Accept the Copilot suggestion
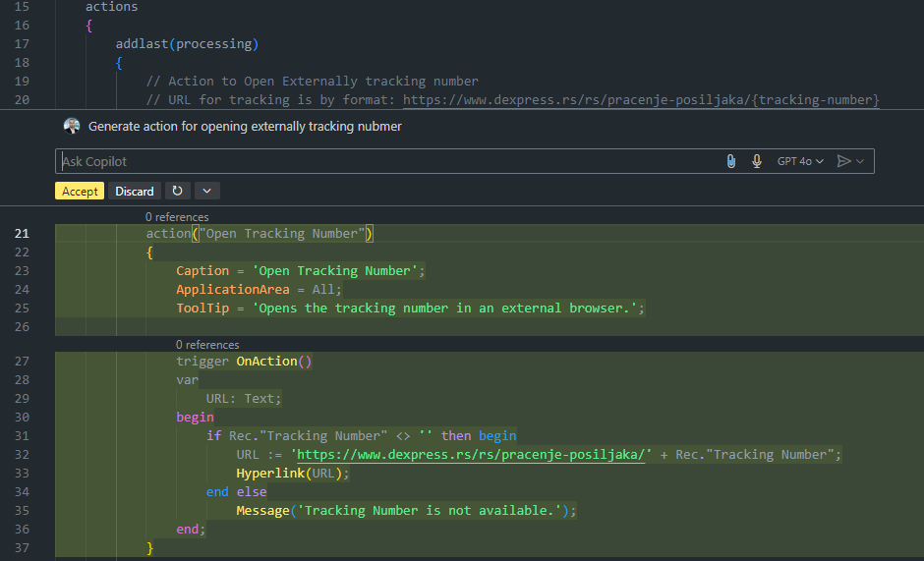The image size is (924, 561). 80,191
